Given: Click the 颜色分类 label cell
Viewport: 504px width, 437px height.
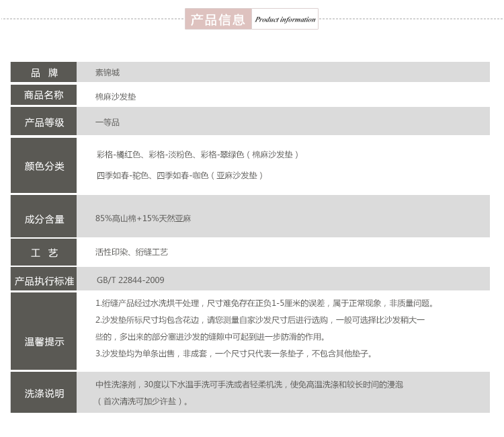Looking at the screenshot, I should coord(44,165).
